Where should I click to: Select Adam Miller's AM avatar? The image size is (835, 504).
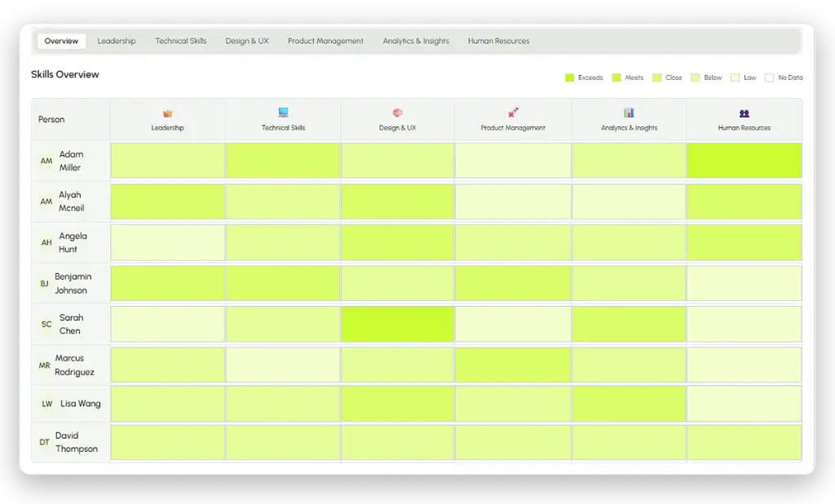coord(46,161)
